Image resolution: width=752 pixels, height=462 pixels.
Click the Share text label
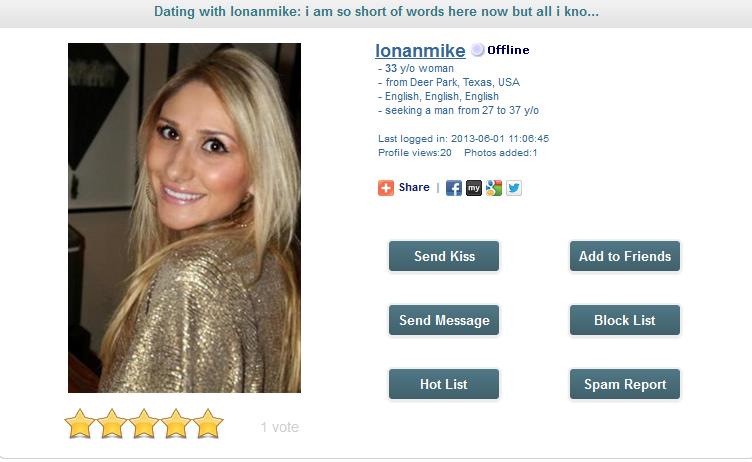pos(414,187)
